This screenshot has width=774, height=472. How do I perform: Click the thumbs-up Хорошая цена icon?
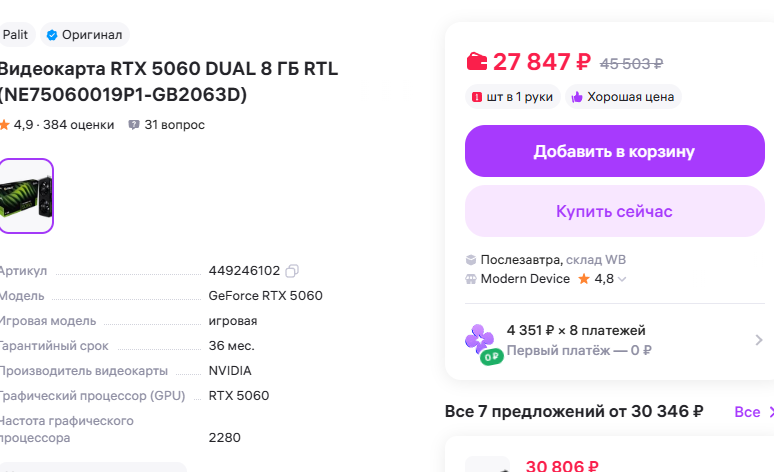[575, 97]
